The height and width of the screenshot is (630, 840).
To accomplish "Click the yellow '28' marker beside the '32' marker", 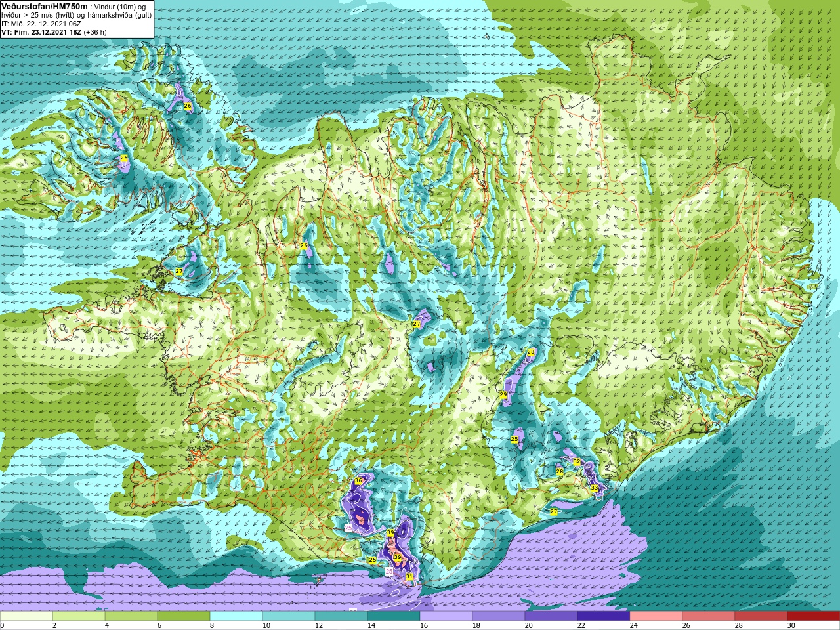I will (x=560, y=471).
